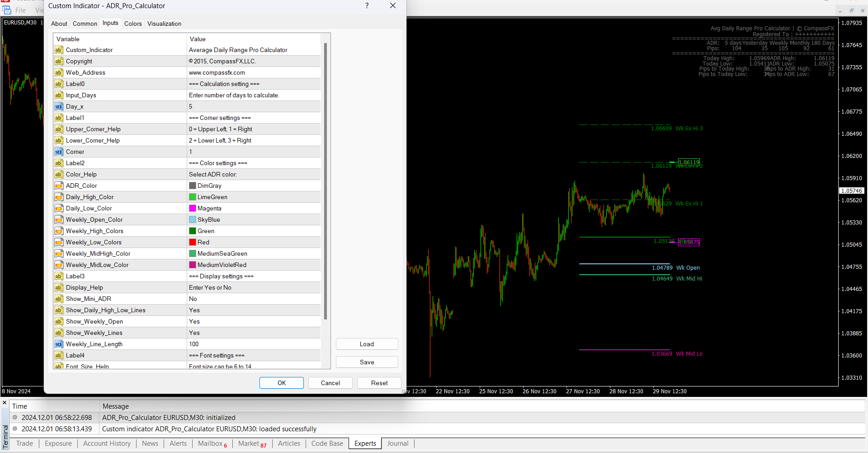The image size is (868, 453).
Task: Open the Visualization tab
Action: click(x=164, y=24)
